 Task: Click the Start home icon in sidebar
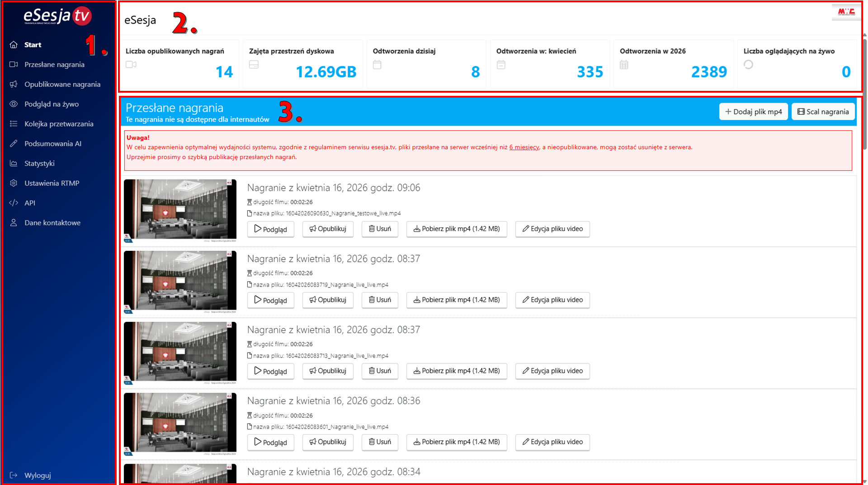pyautogui.click(x=14, y=45)
